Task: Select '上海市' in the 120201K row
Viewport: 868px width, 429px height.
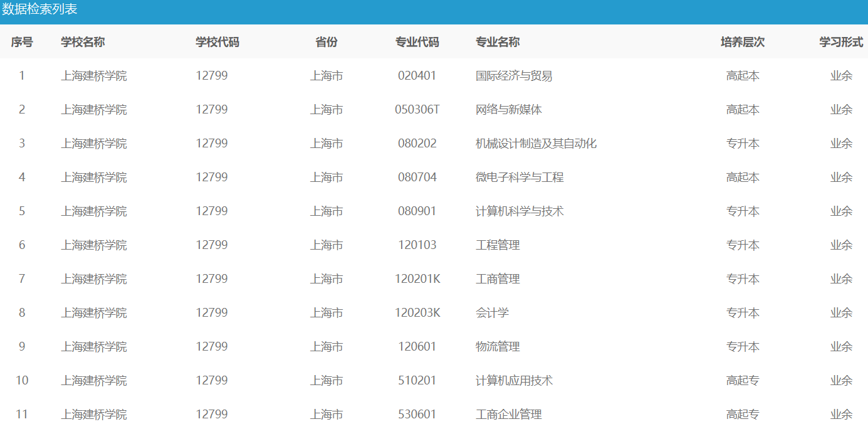Action: pos(327,279)
